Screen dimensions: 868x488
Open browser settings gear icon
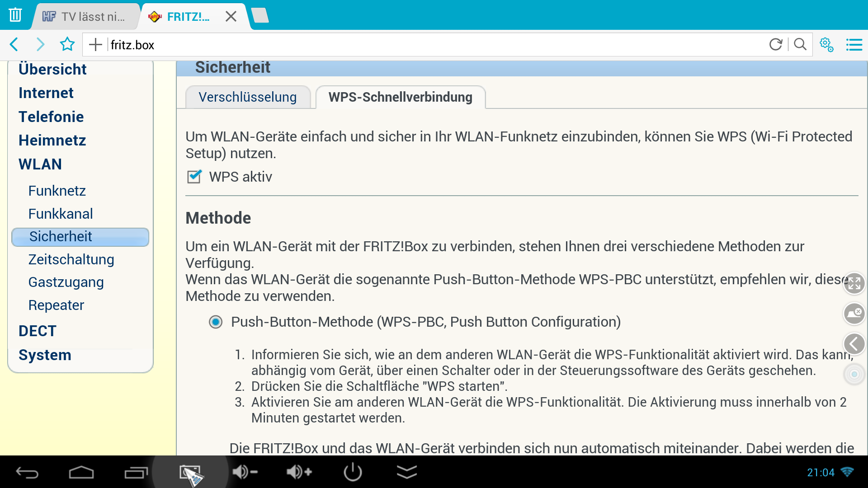pyautogui.click(x=827, y=44)
